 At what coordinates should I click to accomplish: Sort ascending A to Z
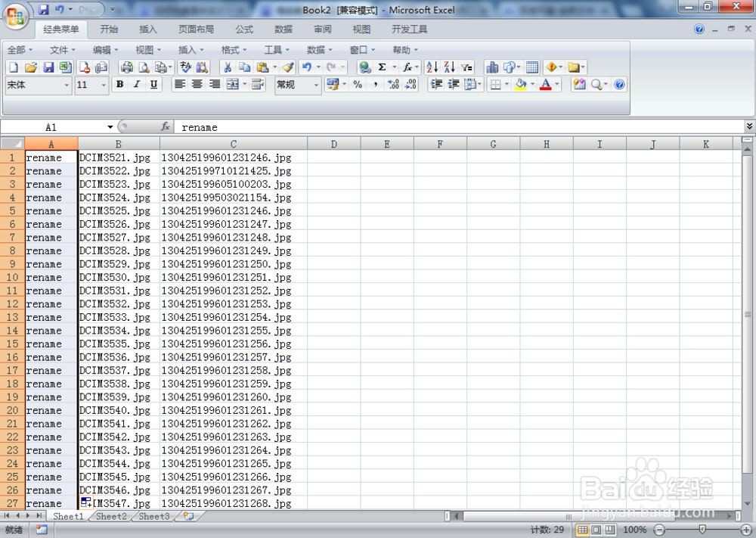pos(432,67)
